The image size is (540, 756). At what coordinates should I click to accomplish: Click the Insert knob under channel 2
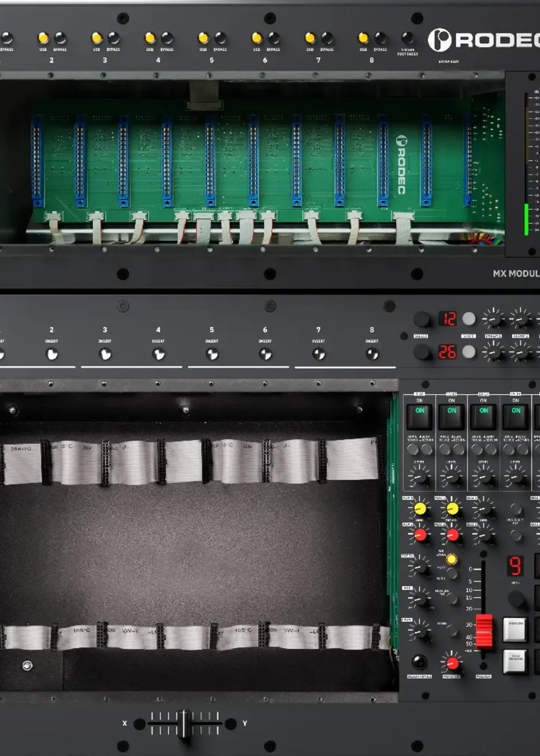(x=52, y=354)
